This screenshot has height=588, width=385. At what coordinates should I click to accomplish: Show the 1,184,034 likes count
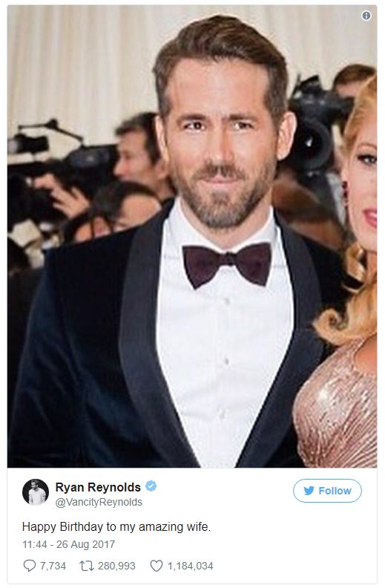point(190,566)
